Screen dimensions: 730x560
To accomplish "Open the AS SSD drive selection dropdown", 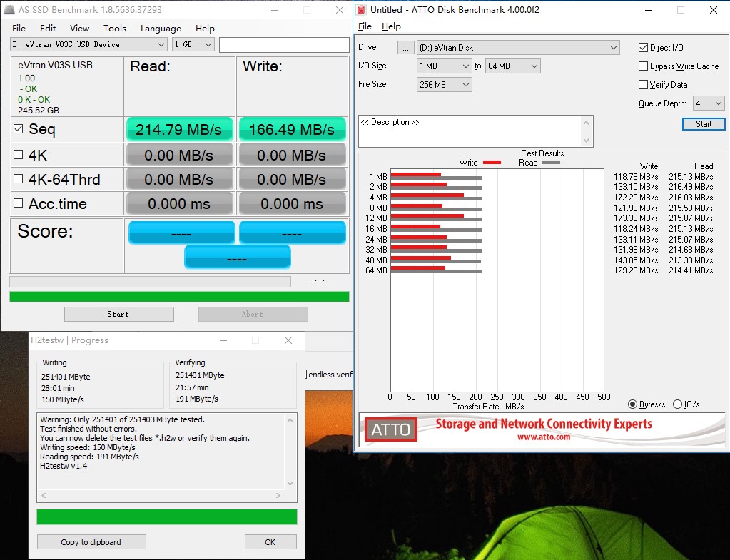I will [x=88, y=45].
